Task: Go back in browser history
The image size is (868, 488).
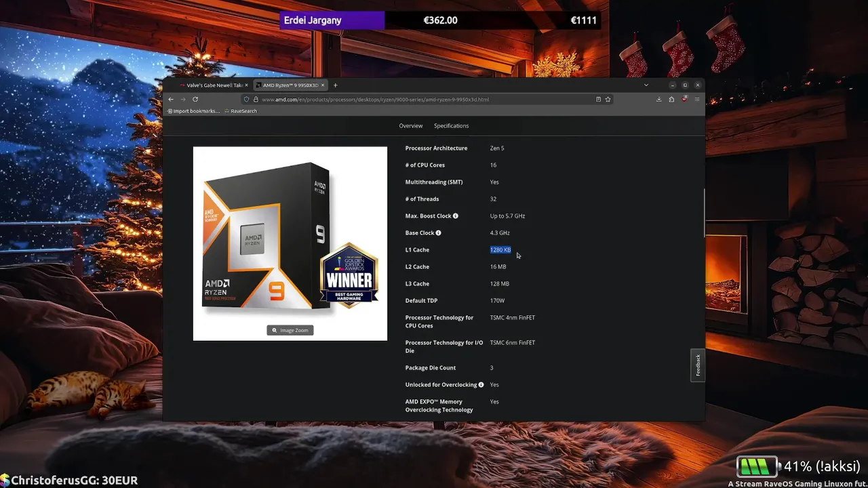Action: pyautogui.click(x=171, y=99)
